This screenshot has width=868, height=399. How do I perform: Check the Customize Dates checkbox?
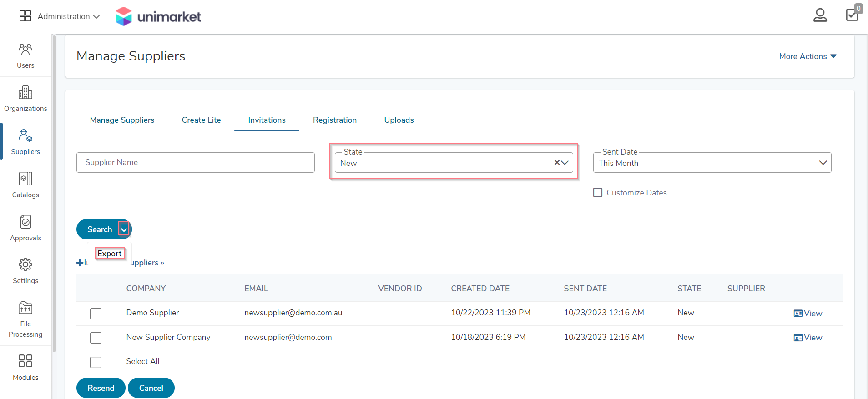point(598,193)
